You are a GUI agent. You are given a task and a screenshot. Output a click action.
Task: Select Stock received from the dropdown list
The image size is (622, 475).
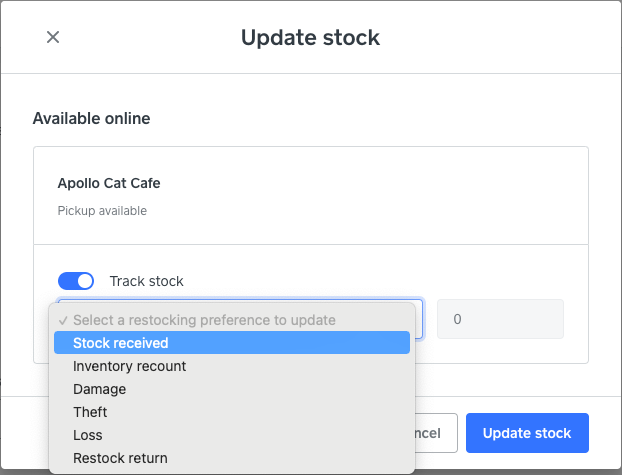pos(121,343)
